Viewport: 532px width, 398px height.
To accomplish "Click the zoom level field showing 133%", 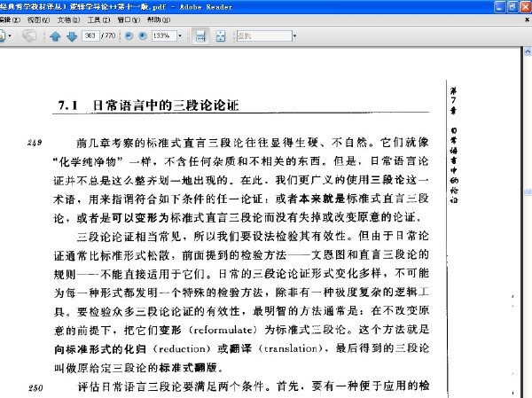I will 164,35.
